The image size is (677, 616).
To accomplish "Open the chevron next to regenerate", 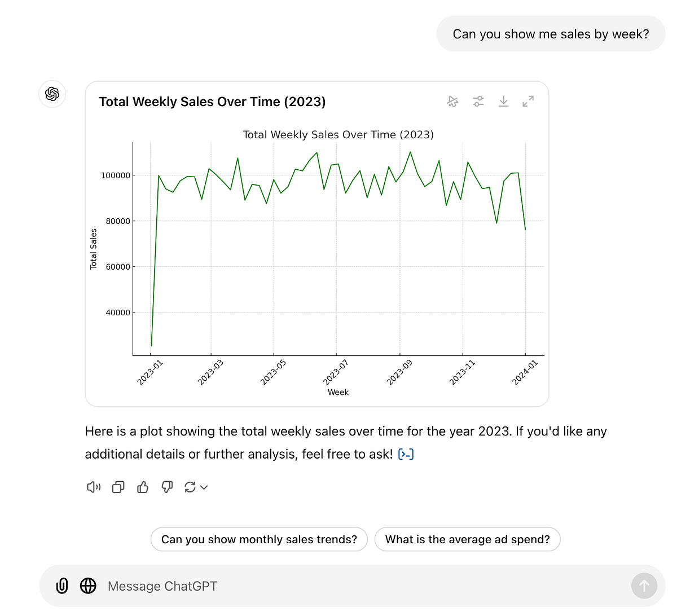I will pyautogui.click(x=204, y=487).
